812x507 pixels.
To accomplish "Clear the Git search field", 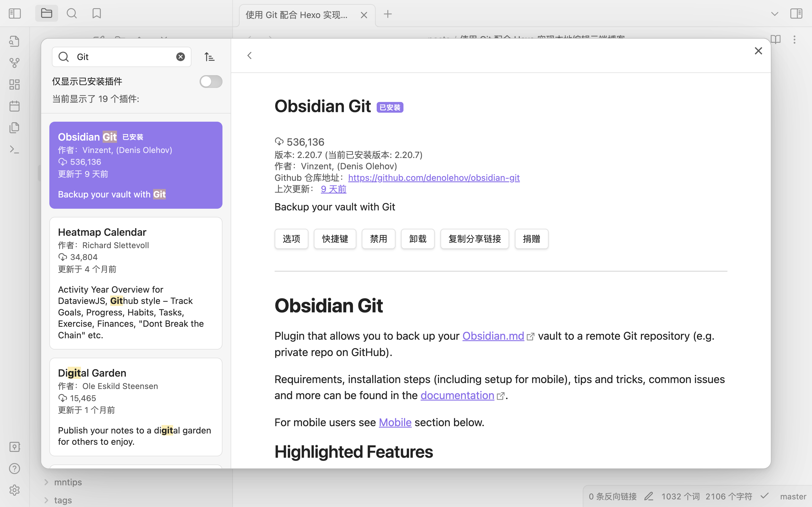I will (x=180, y=57).
